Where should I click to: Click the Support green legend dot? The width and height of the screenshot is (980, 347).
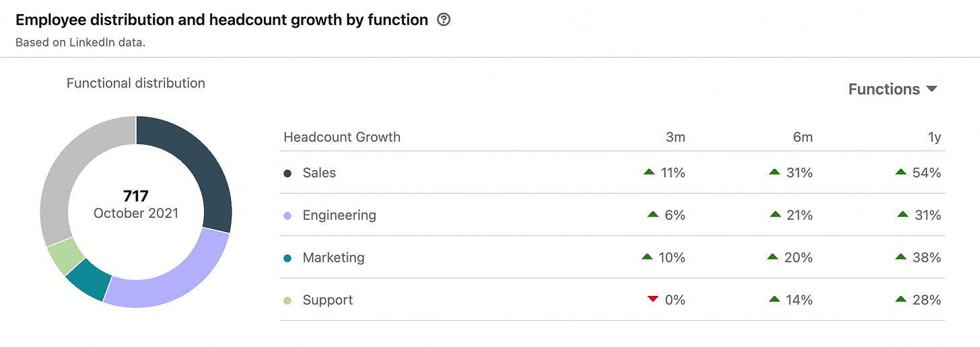pos(288,301)
